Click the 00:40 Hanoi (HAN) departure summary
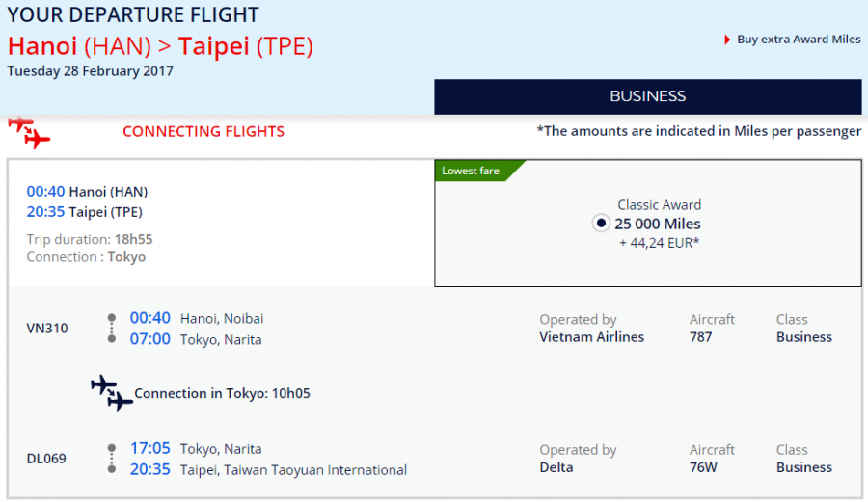The width and height of the screenshot is (868, 502). [x=87, y=191]
